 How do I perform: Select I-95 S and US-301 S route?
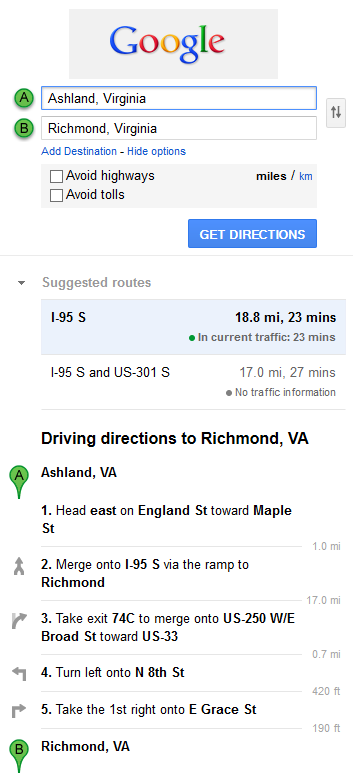pyautogui.click(x=193, y=382)
